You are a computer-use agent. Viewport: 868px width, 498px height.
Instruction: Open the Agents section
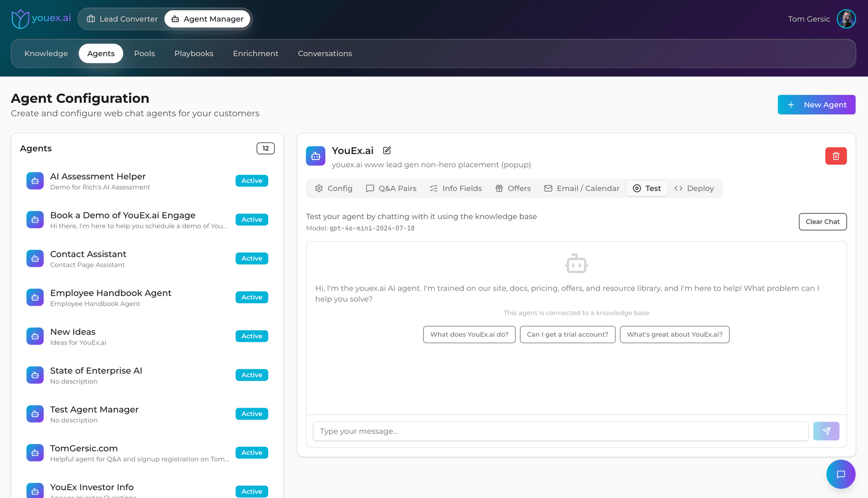coord(101,53)
